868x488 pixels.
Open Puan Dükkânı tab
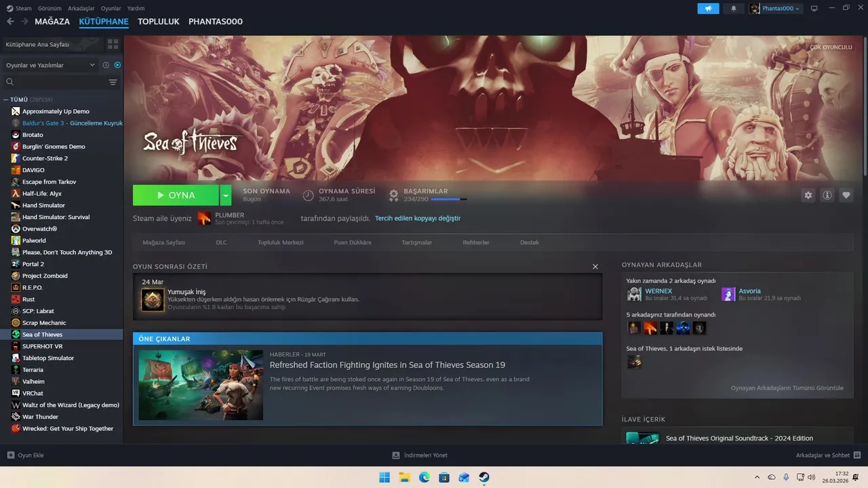point(352,242)
